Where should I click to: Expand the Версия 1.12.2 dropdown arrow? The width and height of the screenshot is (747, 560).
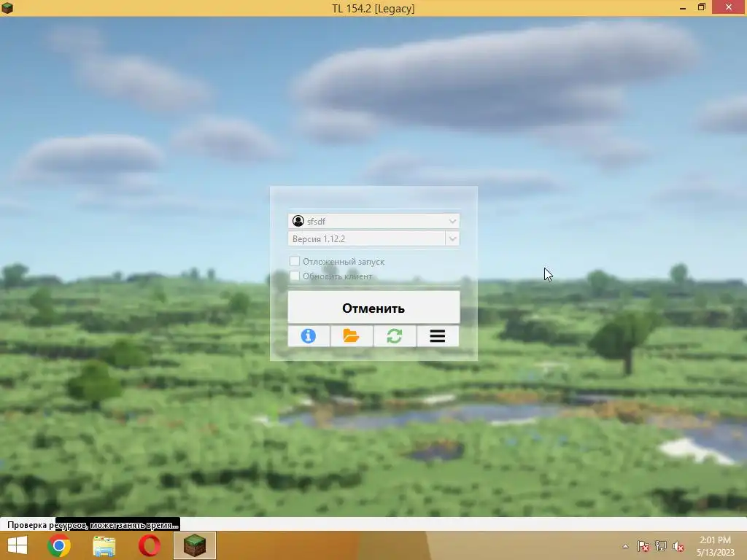pyautogui.click(x=452, y=238)
